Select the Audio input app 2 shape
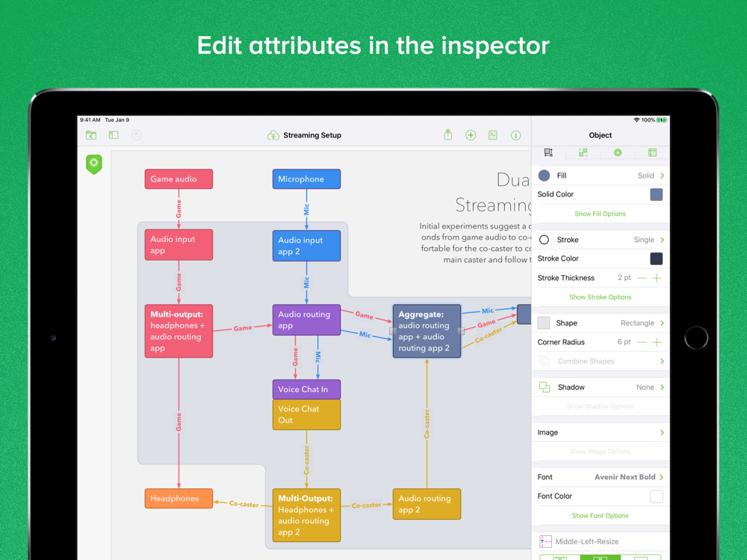The image size is (747, 560). point(306,246)
